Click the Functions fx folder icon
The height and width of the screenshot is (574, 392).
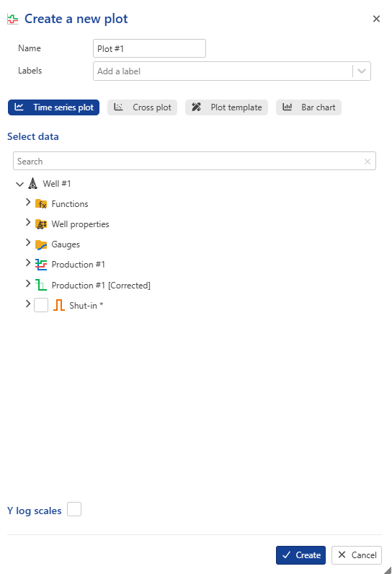pyautogui.click(x=41, y=204)
